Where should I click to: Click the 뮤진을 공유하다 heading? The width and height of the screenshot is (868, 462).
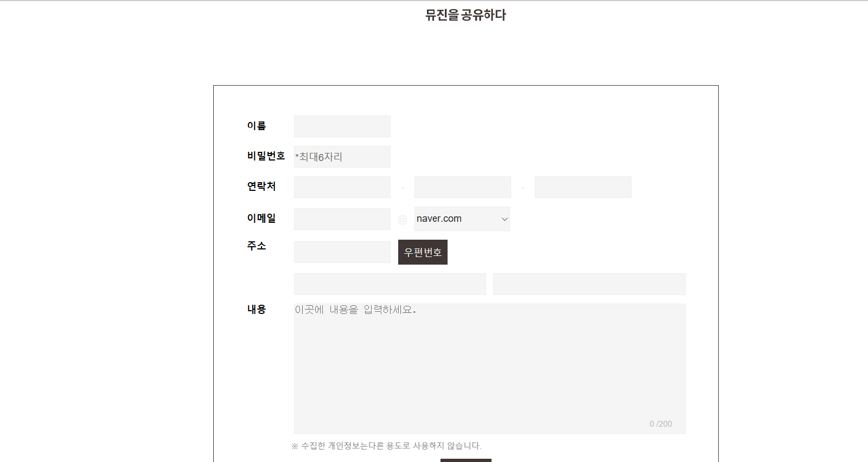coord(465,15)
